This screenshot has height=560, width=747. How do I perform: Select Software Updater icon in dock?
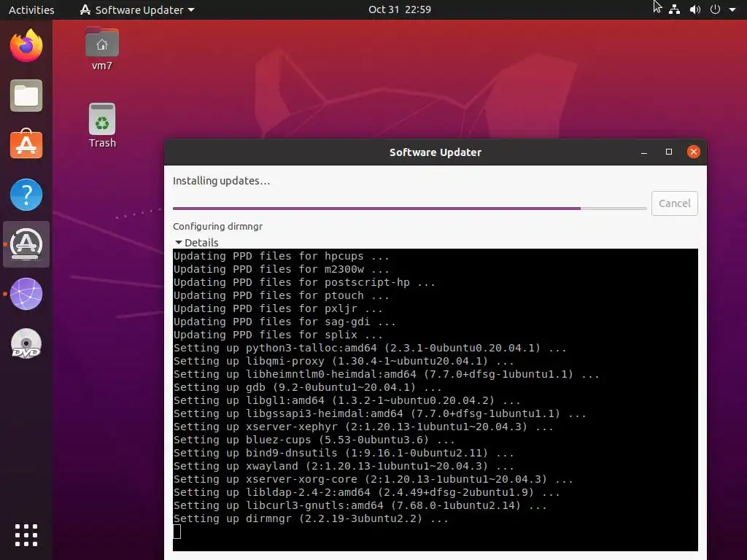[x=26, y=244]
